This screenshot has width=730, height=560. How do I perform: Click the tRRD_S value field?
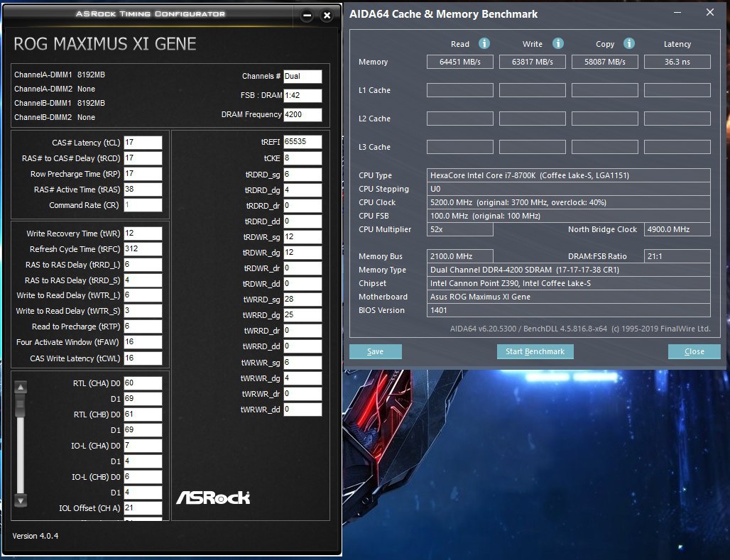pyautogui.click(x=143, y=280)
